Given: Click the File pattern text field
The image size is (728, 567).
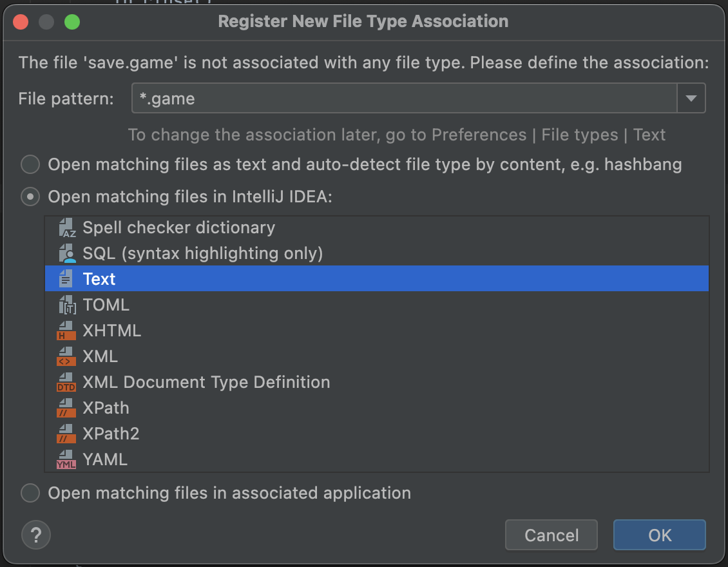Looking at the screenshot, I should (x=403, y=99).
